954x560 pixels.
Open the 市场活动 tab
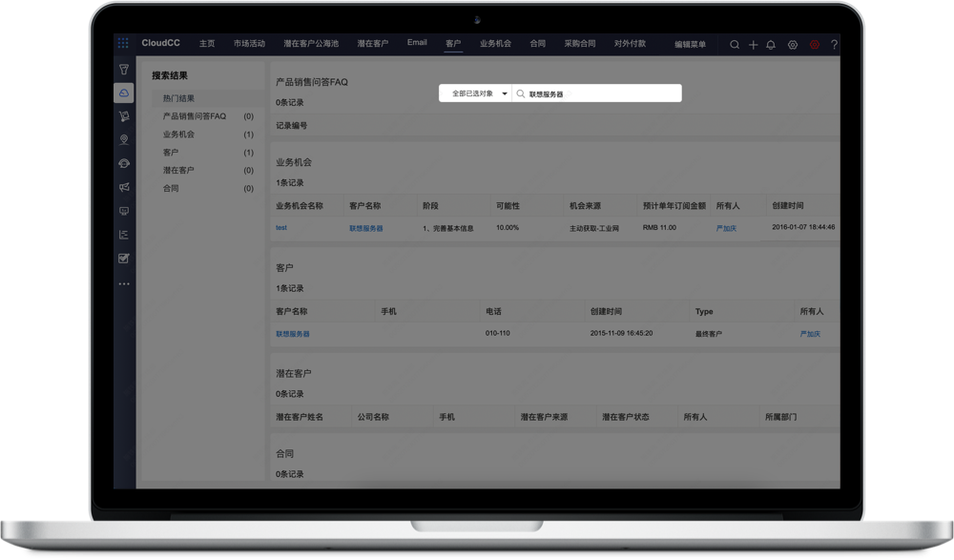(249, 43)
